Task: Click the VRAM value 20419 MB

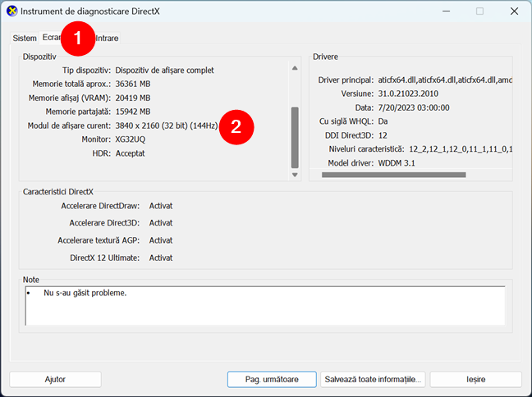Action: 133,98
